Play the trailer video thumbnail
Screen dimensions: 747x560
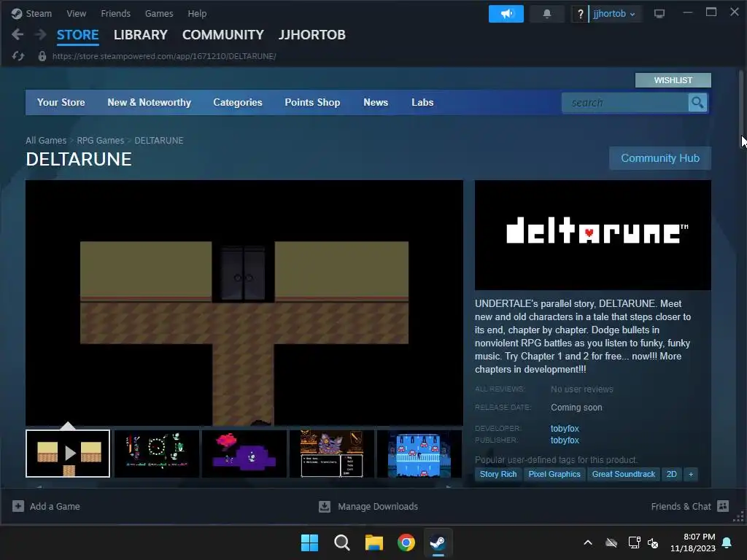tap(68, 454)
